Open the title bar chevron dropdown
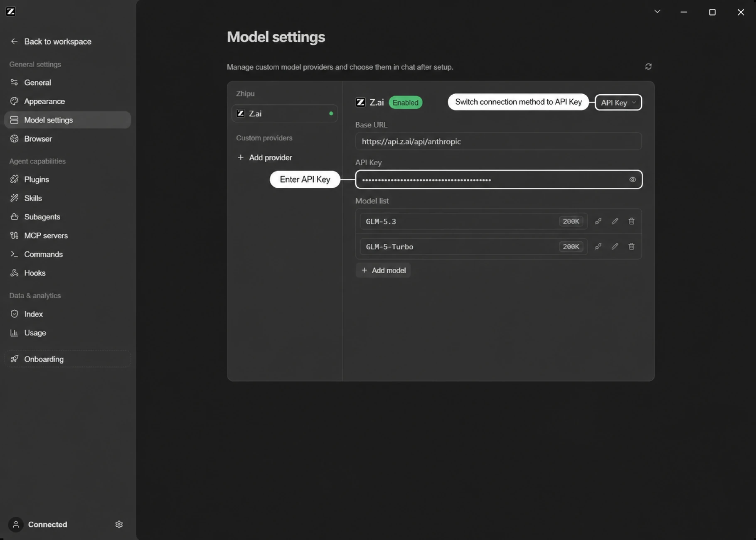Image resolution: width=756 pixels, height=540 pixels. (657, 12)
